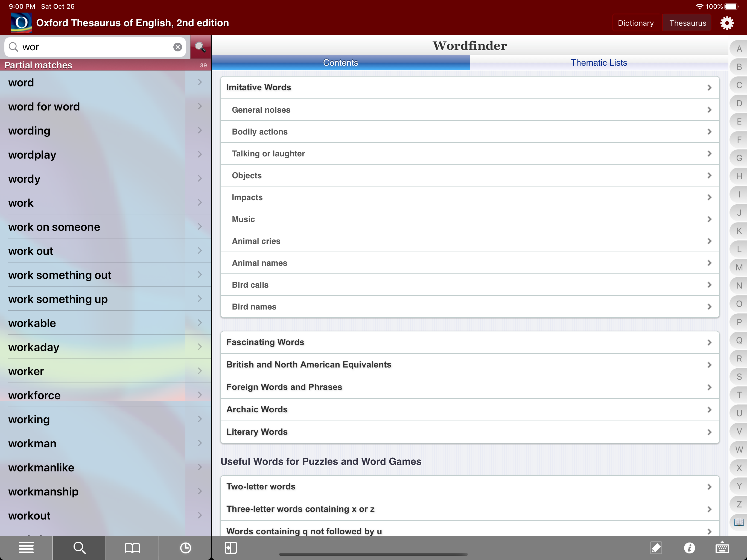Screen dimensions: 747x560
Task: Open Bodily actions chevron
Action: tap(709, 132)
